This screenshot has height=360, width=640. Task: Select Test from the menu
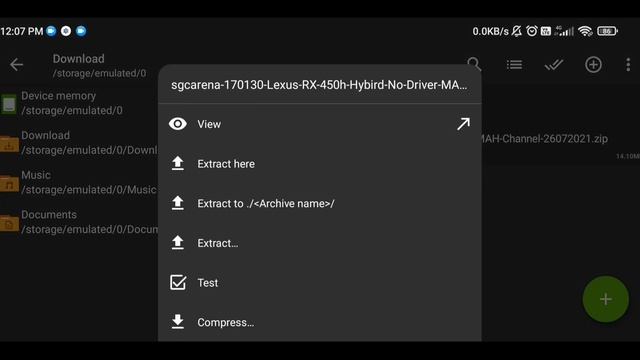(320, 282)
